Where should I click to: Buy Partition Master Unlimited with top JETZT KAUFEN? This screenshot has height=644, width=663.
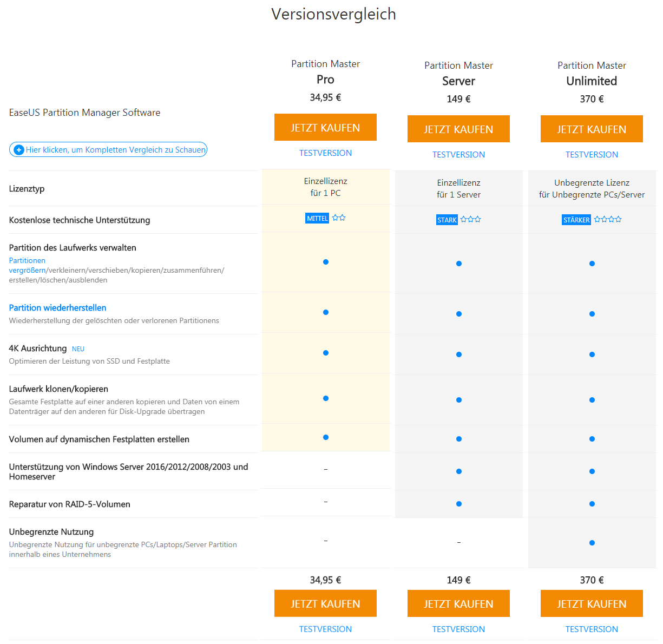pos(592,129)
